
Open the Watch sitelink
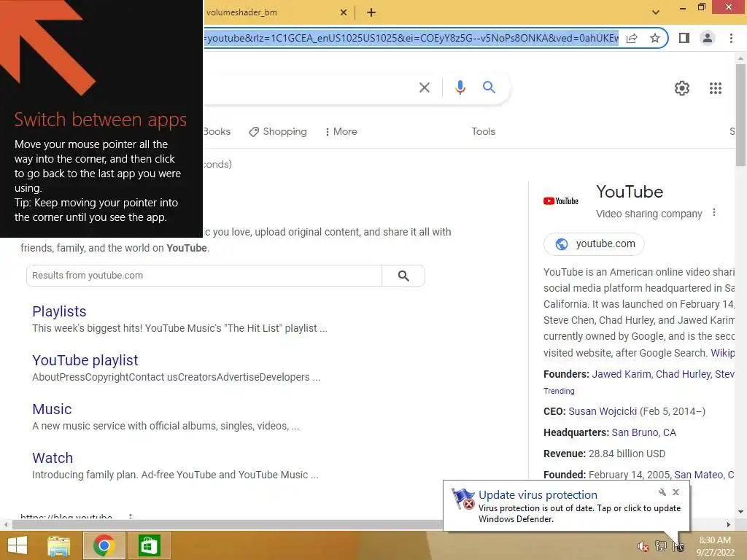pos(53,458)
